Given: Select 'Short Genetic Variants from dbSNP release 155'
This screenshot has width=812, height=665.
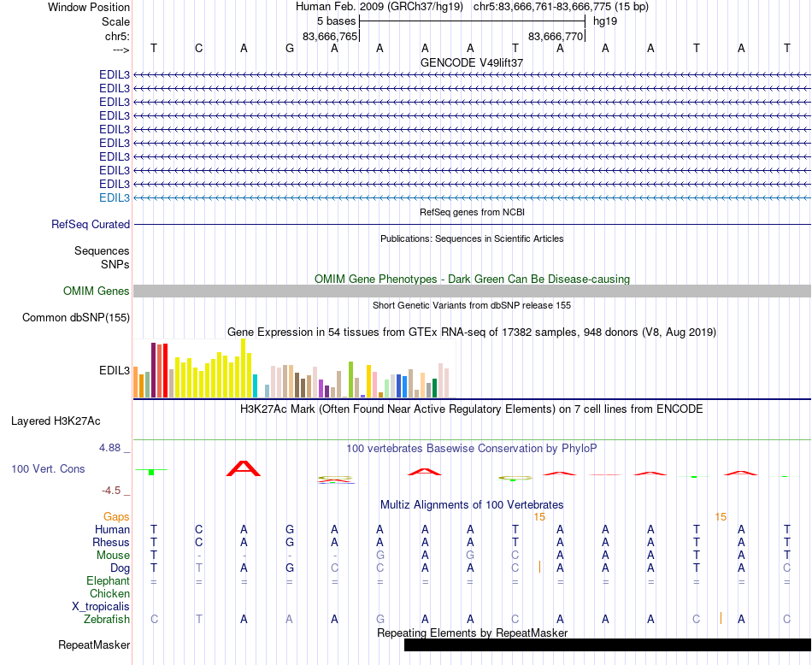Looking at the screenshot, I should coord(472,305).
